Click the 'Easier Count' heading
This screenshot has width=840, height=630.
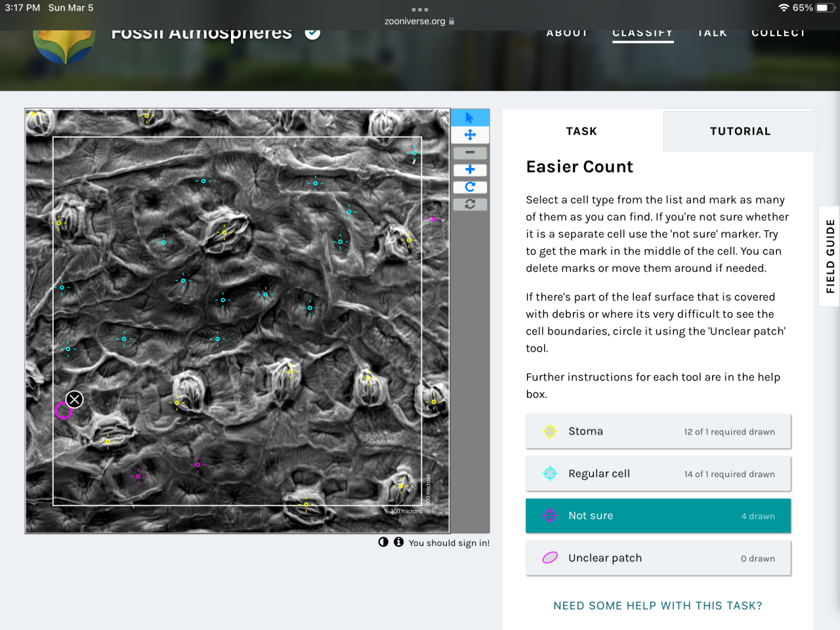pyautogui.click(x=579, y=167)
